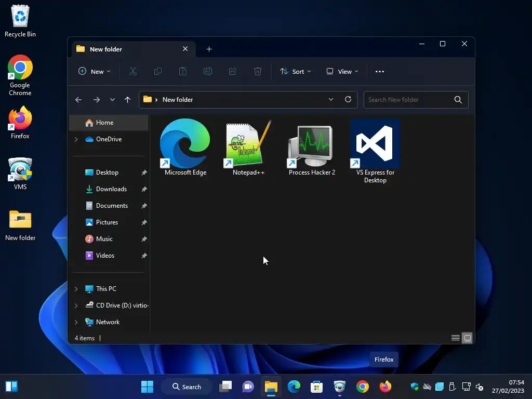This screenshot has width=532, height=399.
Task: Add a new tab with plus button
Action: 209,49
